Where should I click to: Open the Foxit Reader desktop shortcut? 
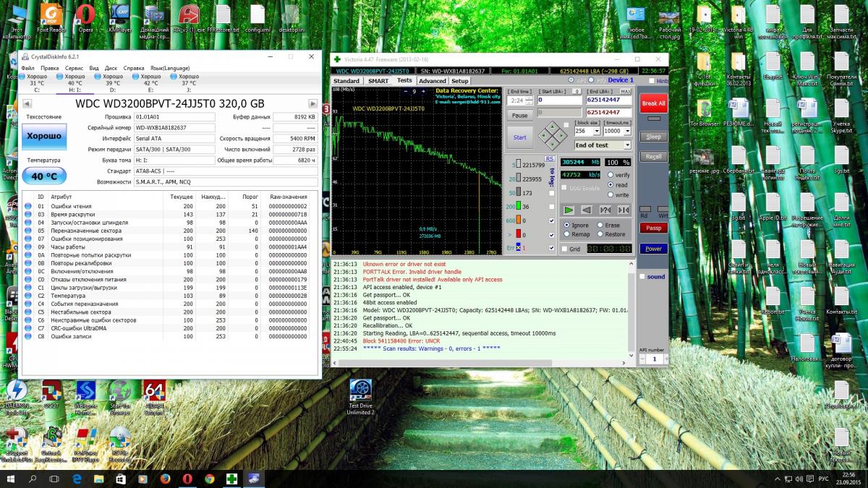point(51,19)
